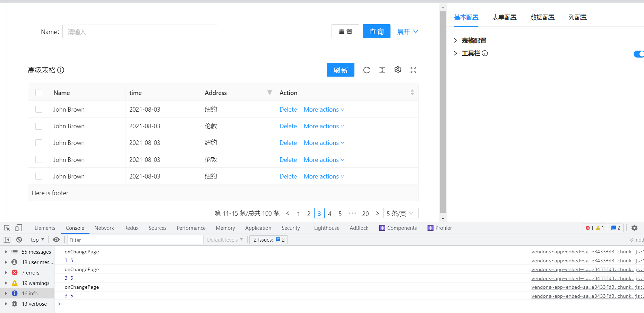The image size is (644, 313).
Task: Click the fullscreen icon in table toolbar
Action: tap(413, 70)
